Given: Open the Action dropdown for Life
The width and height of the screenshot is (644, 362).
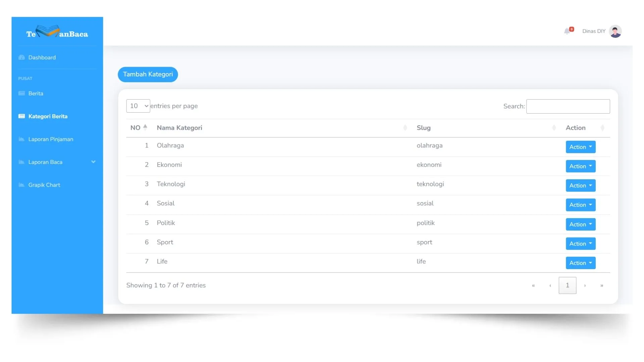Looking at the screenshot, I should point(580,263).
